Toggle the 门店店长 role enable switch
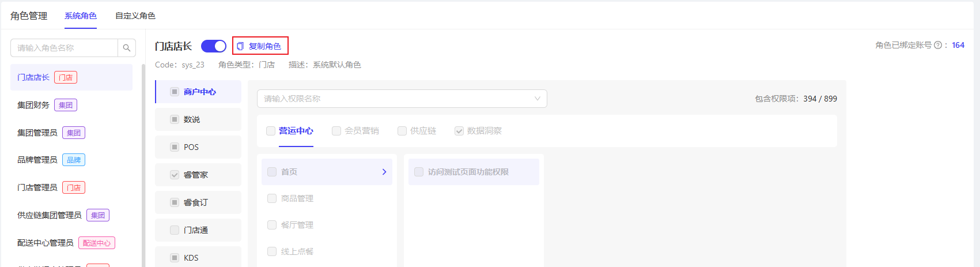 coord(213,46)
